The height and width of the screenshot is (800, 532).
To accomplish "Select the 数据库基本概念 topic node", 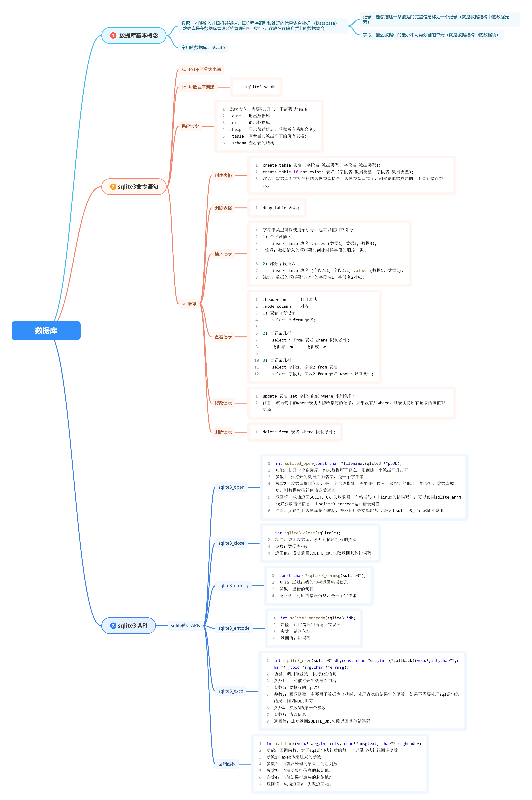I will 134,35.
